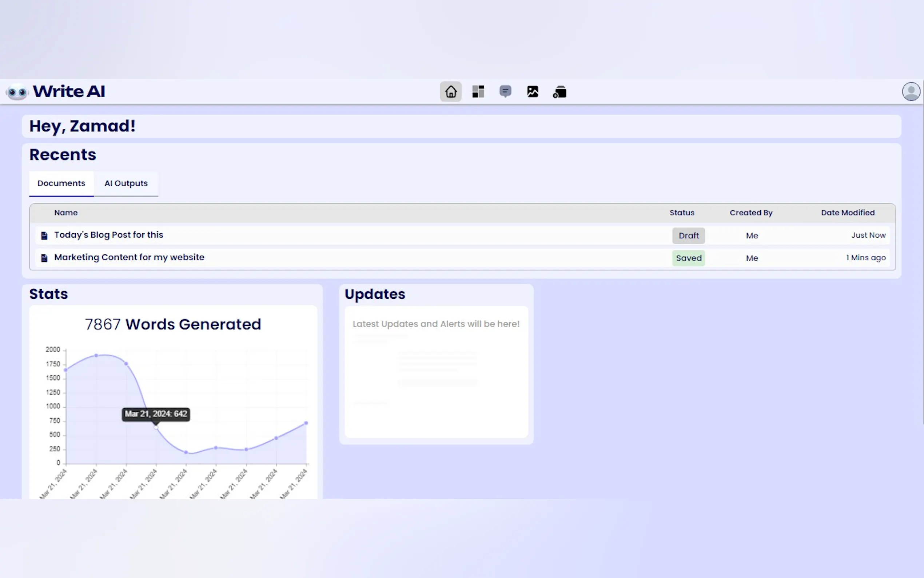Click the Name column header
The width and height of the screenshot is (924, 578).
(x=66, y=213)
